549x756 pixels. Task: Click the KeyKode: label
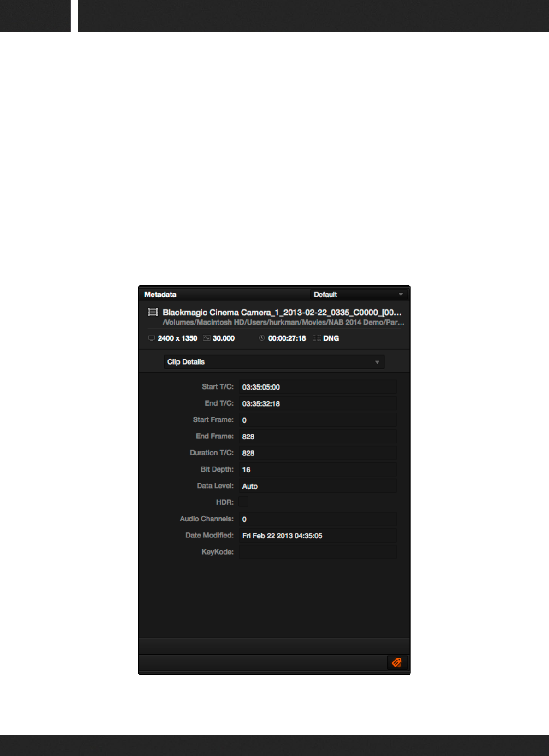pos(218,552)
